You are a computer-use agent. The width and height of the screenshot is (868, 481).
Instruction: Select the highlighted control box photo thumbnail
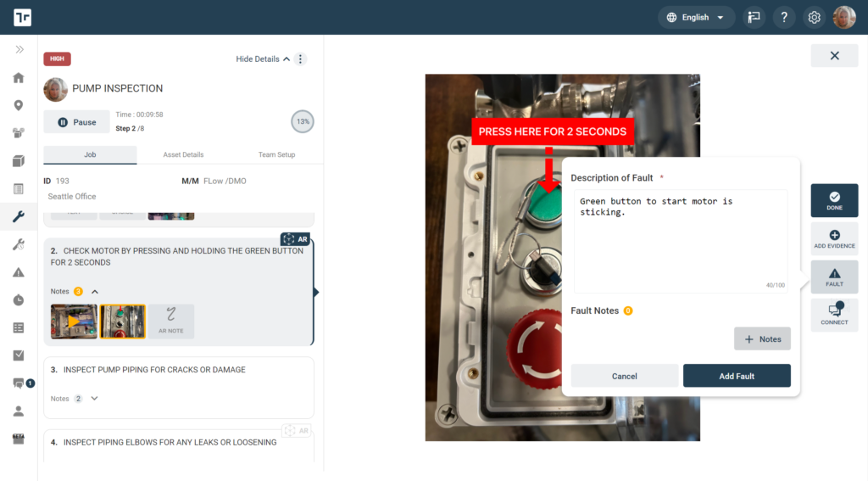tap(122, 322)
